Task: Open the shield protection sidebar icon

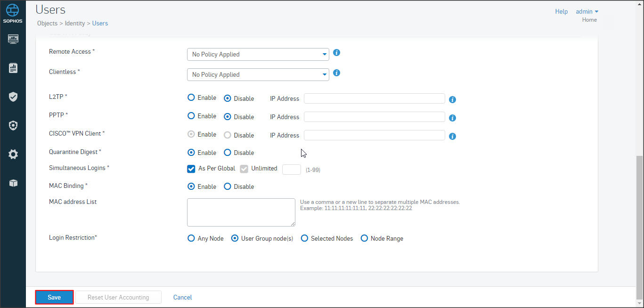Action: pyautogui.click(x=13, y=97)
